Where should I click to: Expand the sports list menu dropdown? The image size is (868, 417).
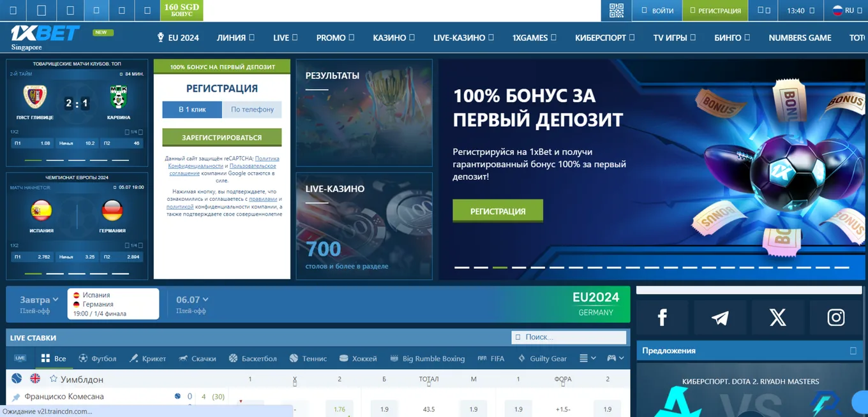click(x=588, y=358)
